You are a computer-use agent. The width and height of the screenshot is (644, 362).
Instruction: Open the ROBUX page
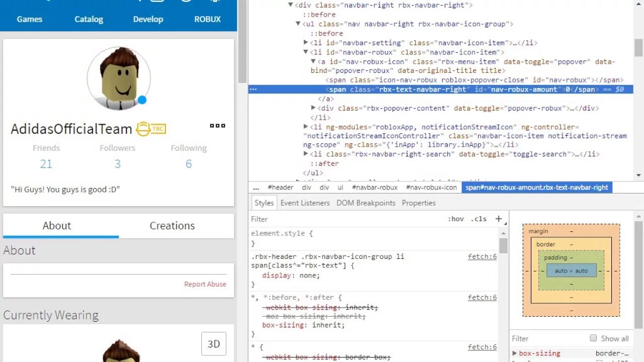coord(207,19)
